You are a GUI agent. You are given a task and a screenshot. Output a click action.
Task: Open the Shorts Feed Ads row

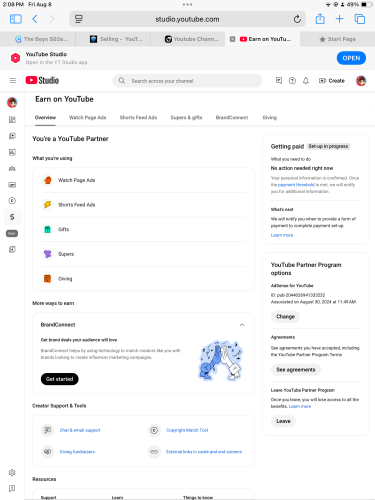[x=143, y=205]
